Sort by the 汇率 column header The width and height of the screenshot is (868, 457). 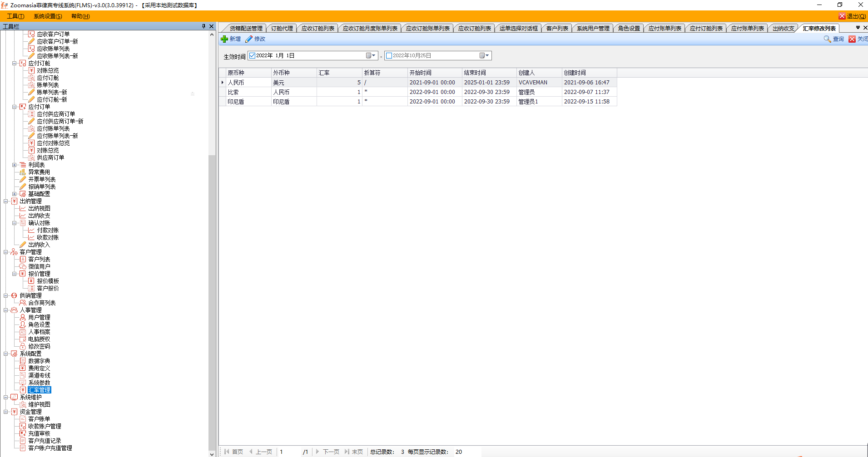click(x=339, y=73)
